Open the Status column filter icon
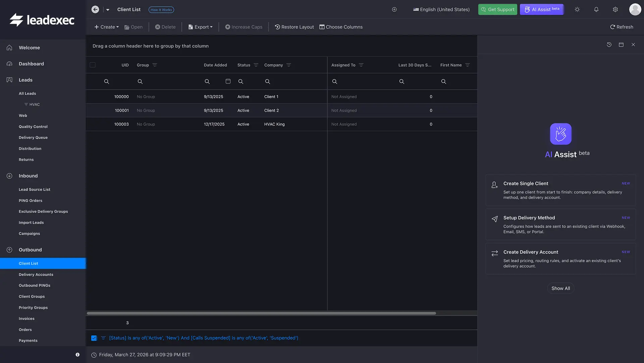The height and width of the screenshot is (363, 644). (x=256, y=65)
